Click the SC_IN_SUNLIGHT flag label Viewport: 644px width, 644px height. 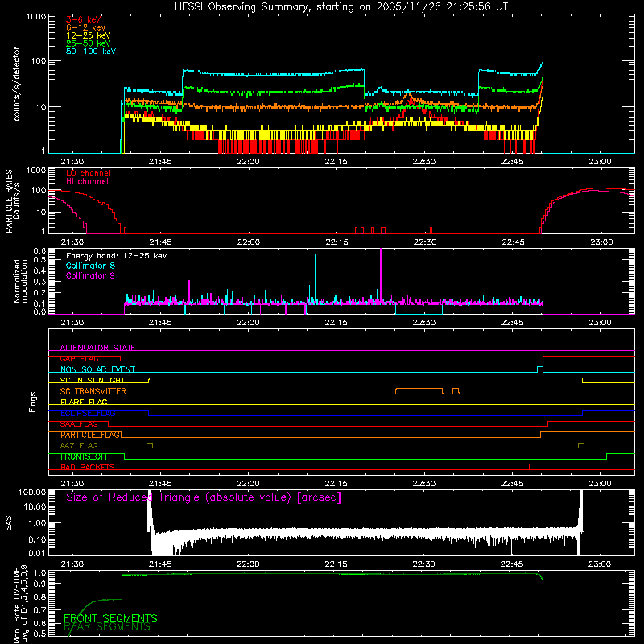click(93, 380)
